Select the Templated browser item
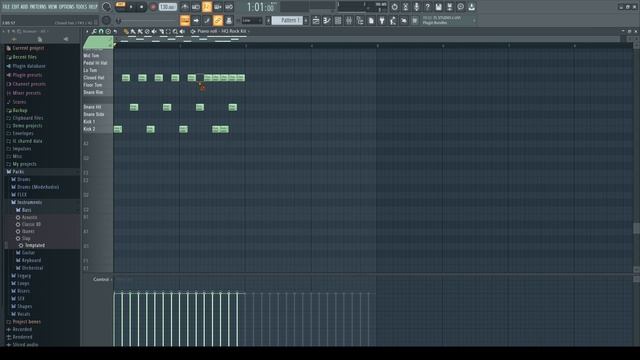The image size is (640, 360). 32,246
